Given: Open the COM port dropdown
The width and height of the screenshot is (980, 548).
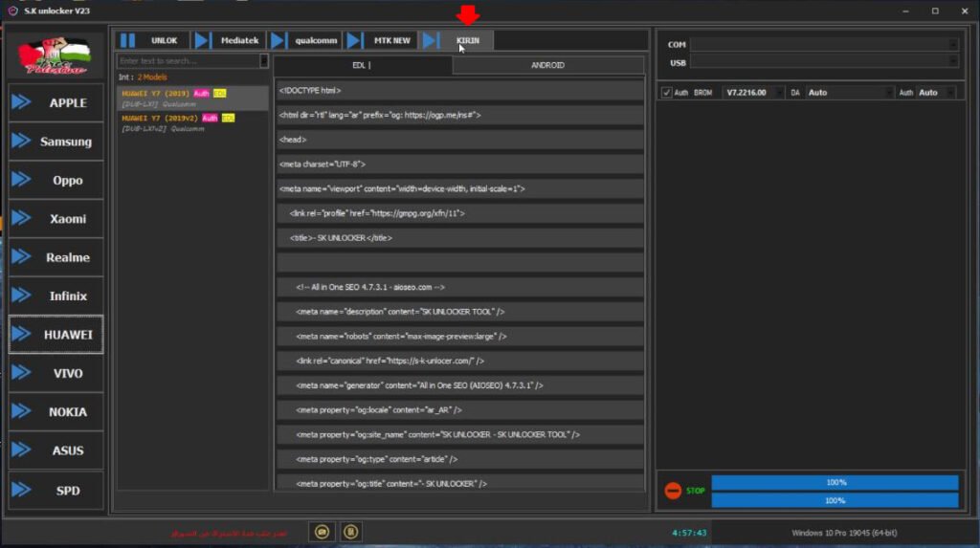Looking at the screenshot, I should tap(952, 44).
